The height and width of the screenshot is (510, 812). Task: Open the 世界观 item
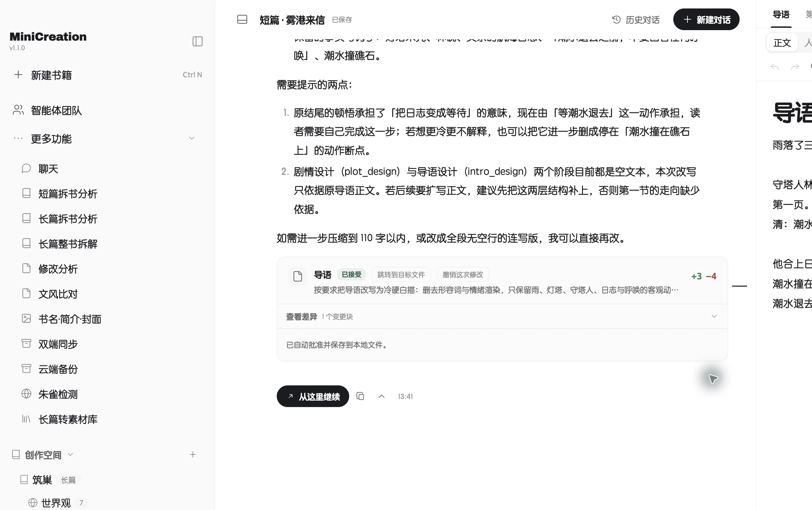[x=56, y=503]
